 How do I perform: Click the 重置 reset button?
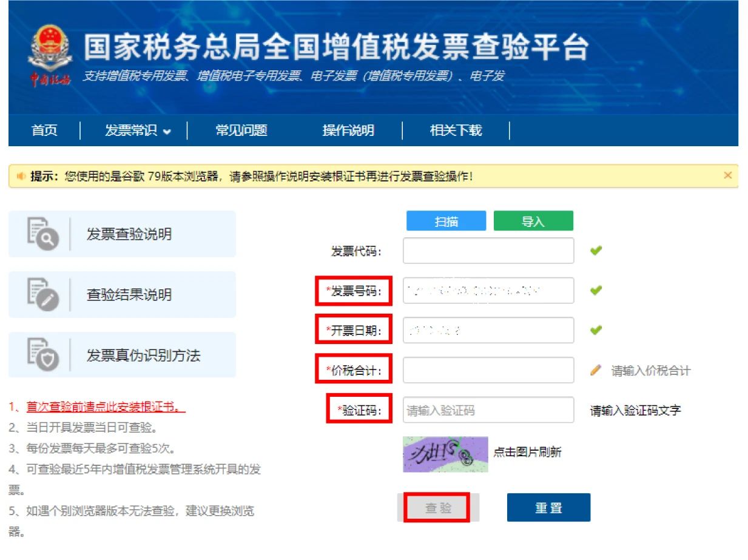[548, 507]
